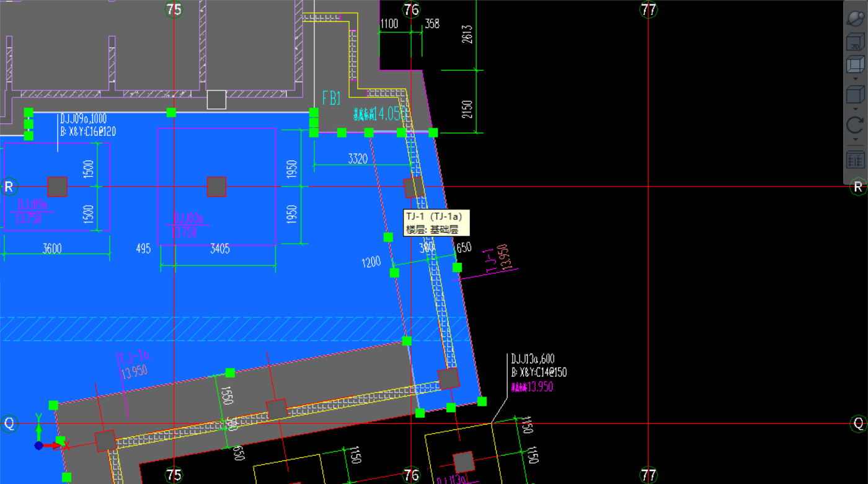
Task: Click the circular rotate view arrow icon
Action: point(856,126)
